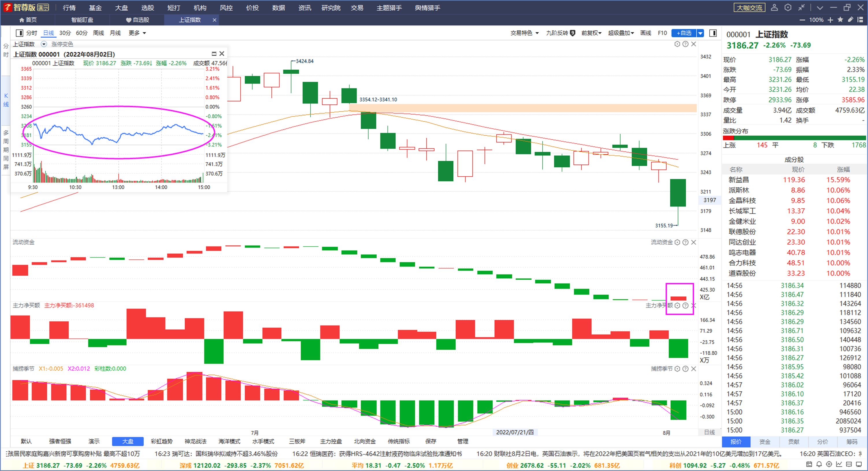Select the 彩虹趋势 template tab

click(162, 441)
